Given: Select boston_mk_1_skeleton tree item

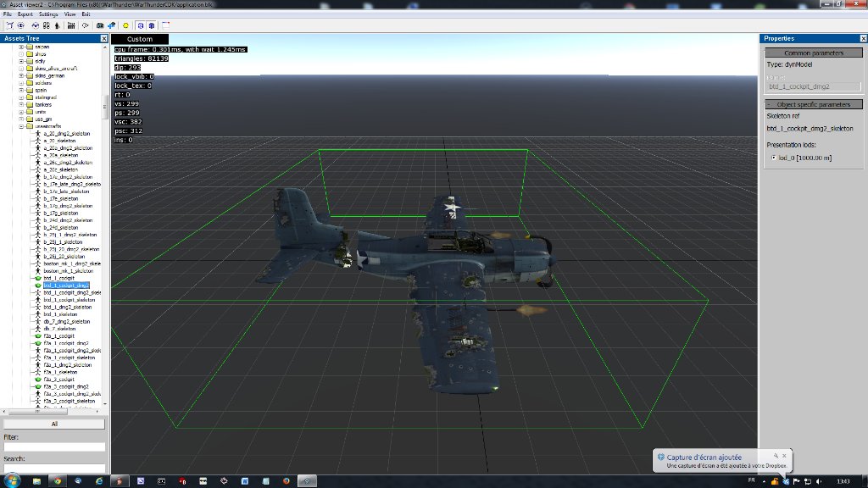Looking at the screenshot, I should point(69,271).
